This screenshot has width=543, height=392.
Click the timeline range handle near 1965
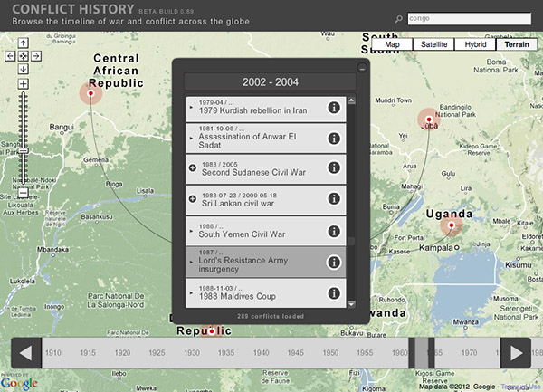[x=421, y=353]
